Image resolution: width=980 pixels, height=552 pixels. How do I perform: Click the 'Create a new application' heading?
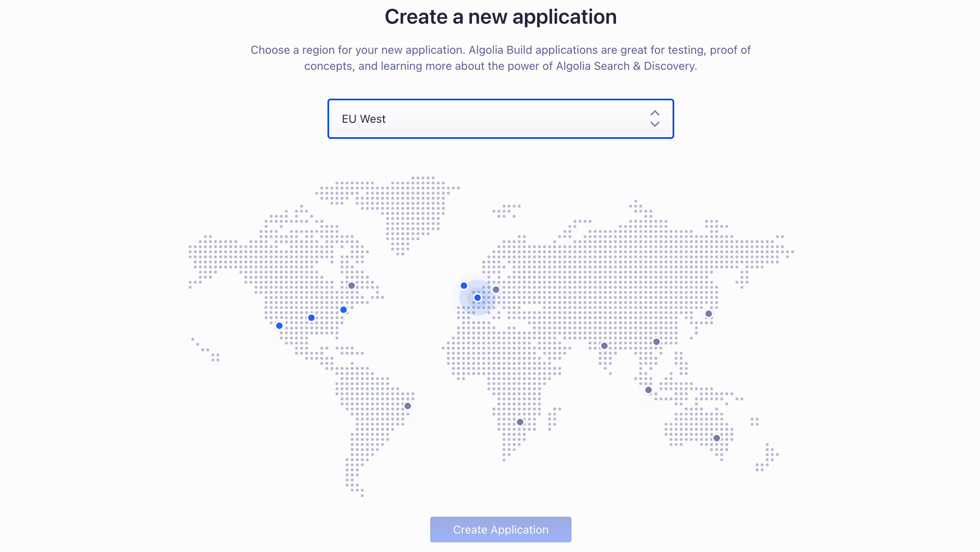[500, 17]
